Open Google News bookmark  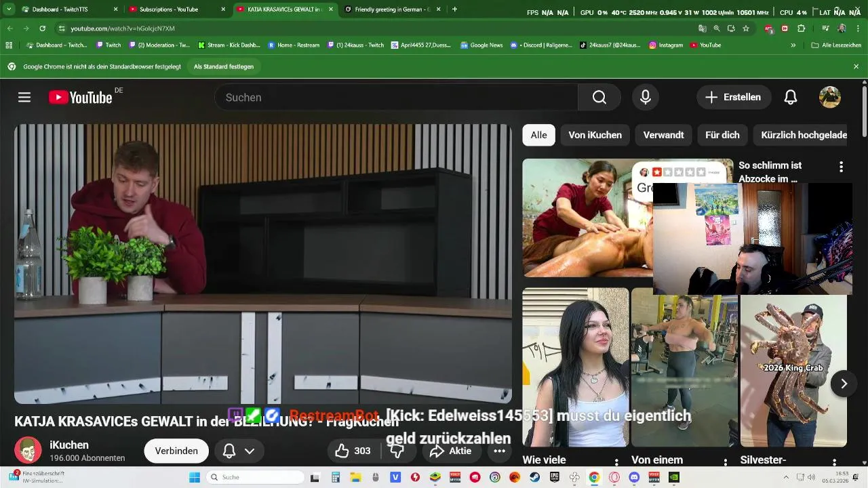(x=481, y=45)
